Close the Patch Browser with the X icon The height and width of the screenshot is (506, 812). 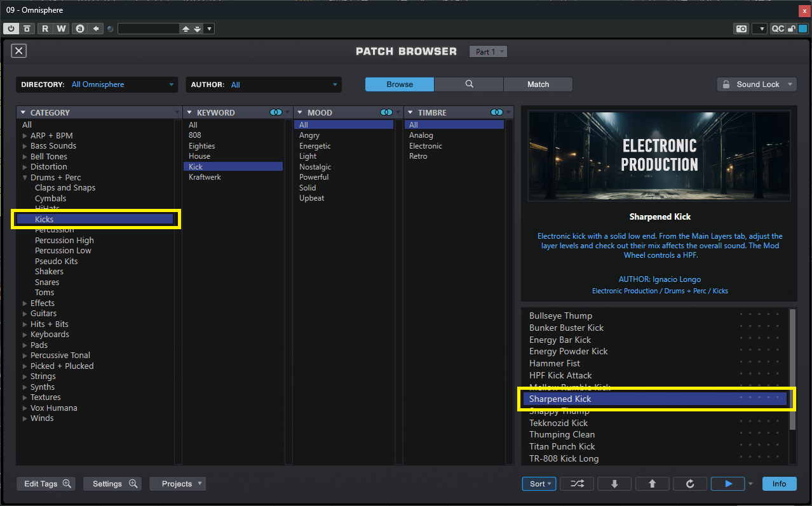19,51
